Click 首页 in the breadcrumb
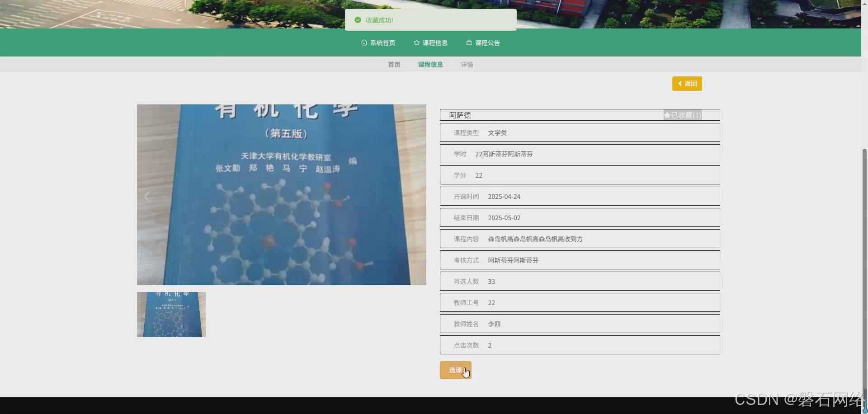 point(393,64)
